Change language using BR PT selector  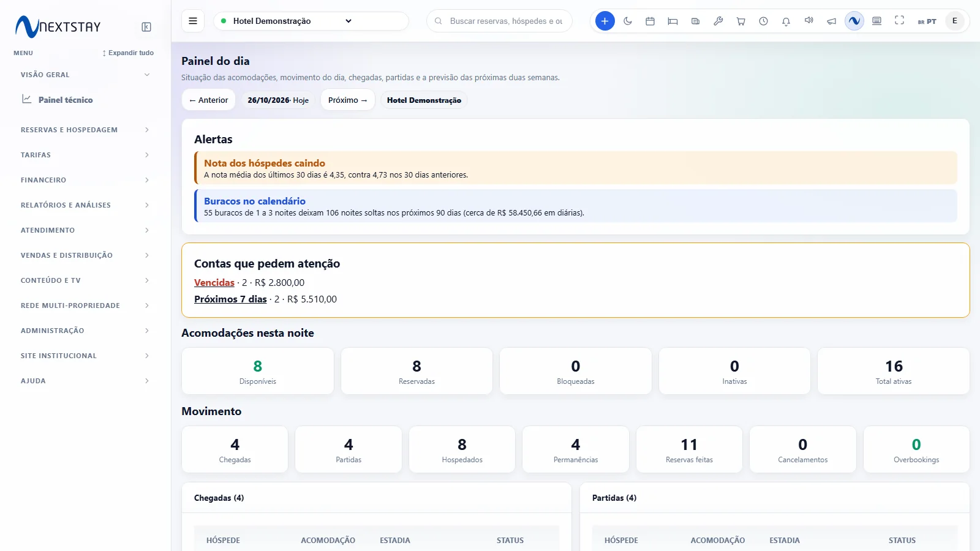click(x=927, y=21)
